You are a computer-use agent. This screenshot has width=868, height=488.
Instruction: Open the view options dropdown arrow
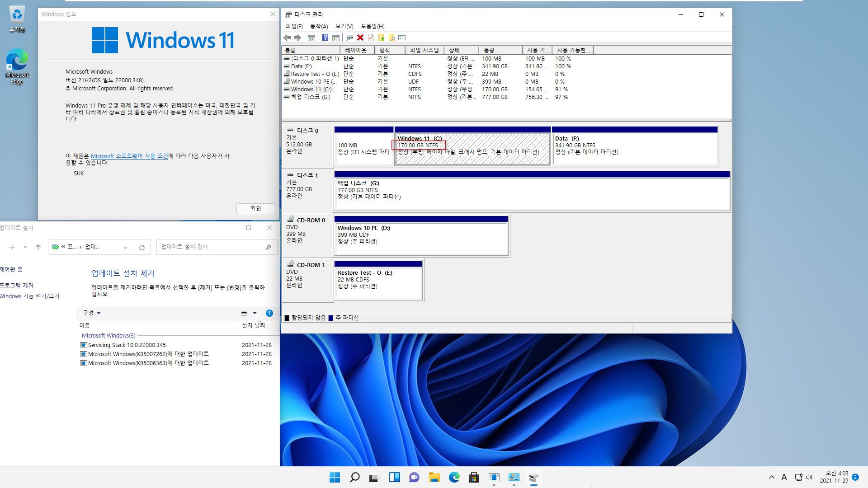pyautogui.click(x=255, y=313)
